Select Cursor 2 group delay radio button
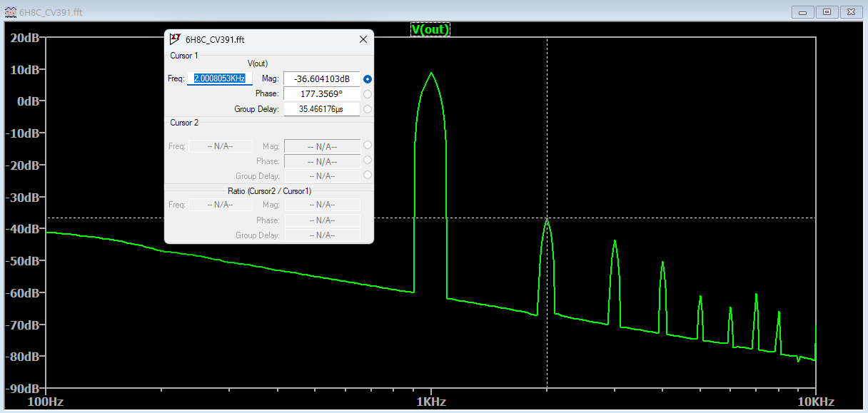This screenshot has width=868, height=413. click(x=368, y=175)
